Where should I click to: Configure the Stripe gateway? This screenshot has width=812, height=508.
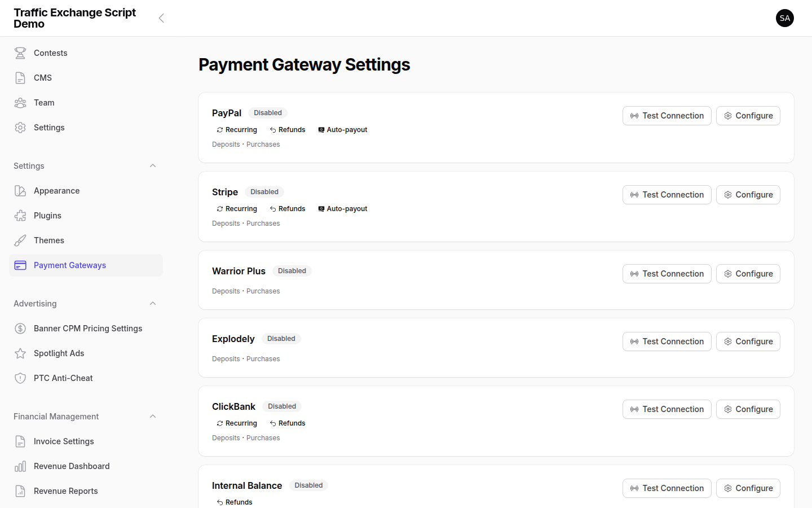(x=748, y=194)
